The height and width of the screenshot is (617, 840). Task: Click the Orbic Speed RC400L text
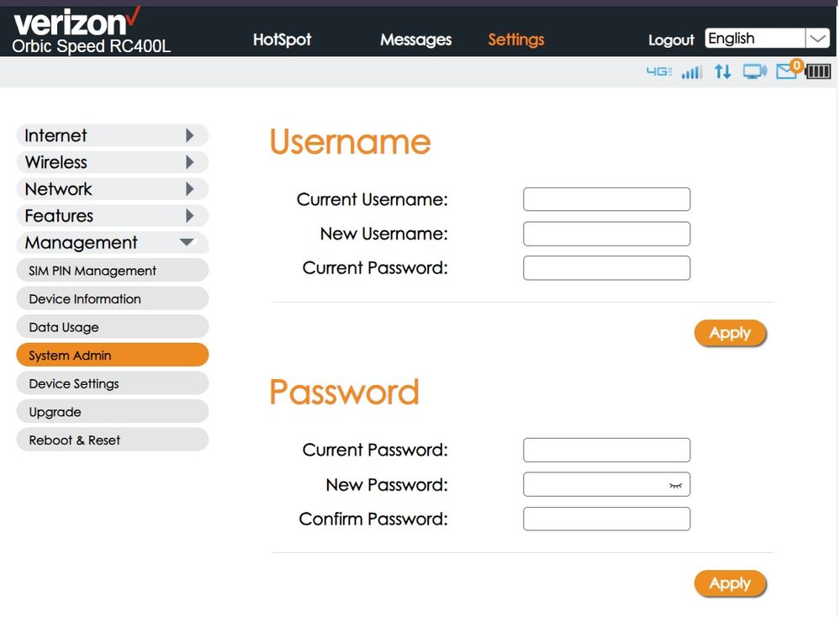[91, 46]
